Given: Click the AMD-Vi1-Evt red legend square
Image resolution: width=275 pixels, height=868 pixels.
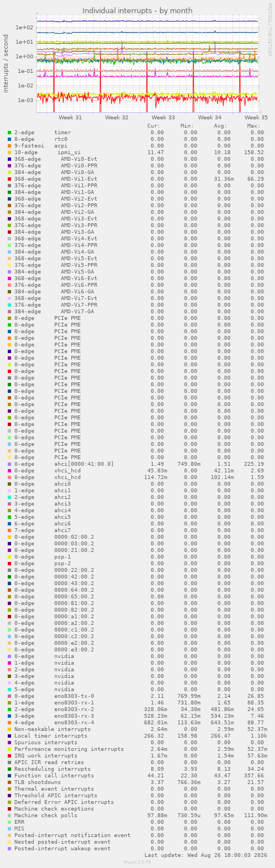Looking at the screenshot, I should pos(9,179).
